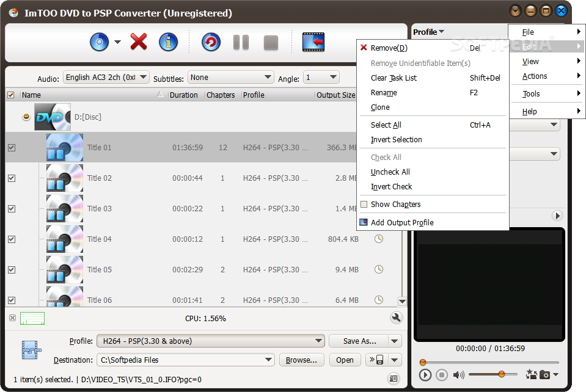Screen dimensions: 586x392
Task: Open the Save As dropdown arrow
Action: coord(395,341)
